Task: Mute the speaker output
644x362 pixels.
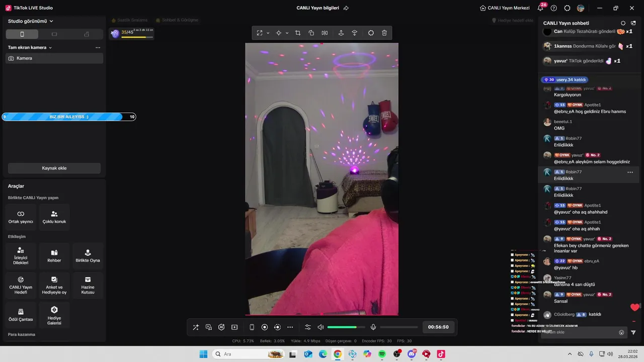Action: click(x=320, y=327)
